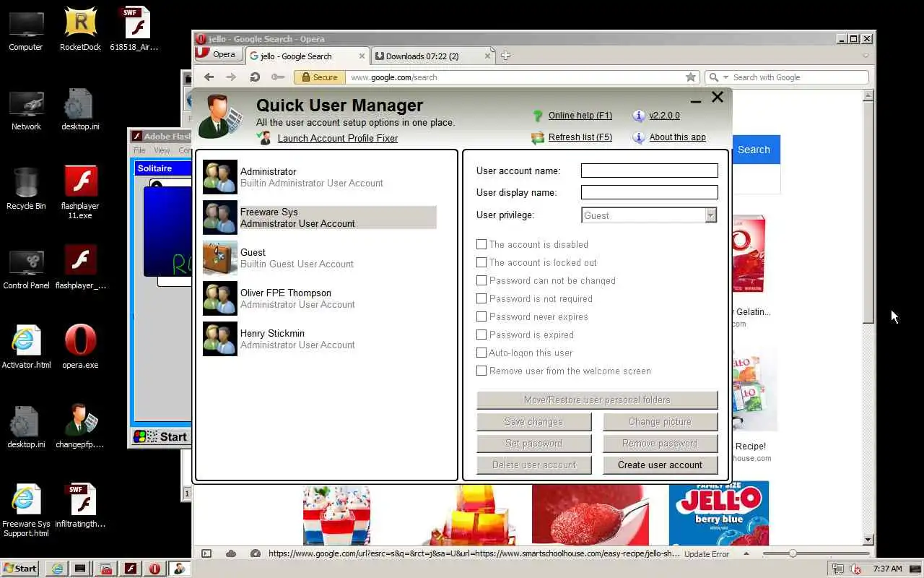Open the Windows Start menu
The height and width of the screenshot is (578, 924).
(19, 568)
